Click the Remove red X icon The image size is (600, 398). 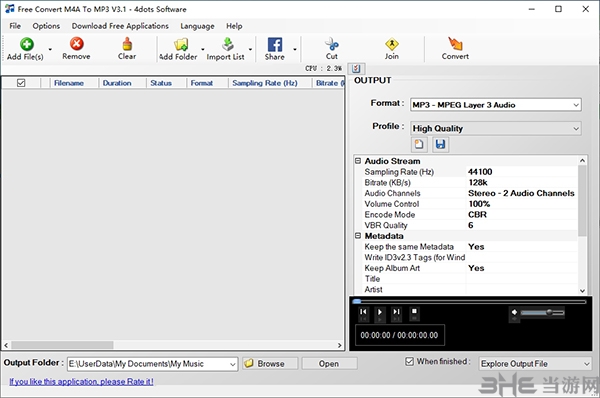(x=77, y=44)
